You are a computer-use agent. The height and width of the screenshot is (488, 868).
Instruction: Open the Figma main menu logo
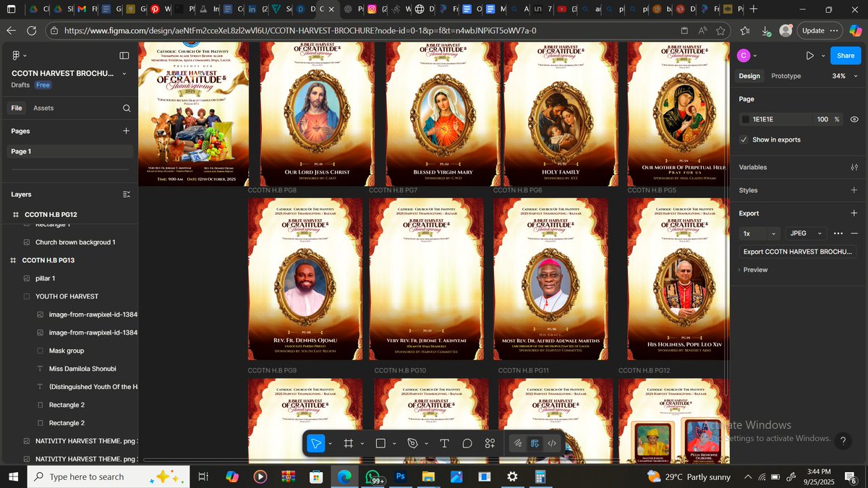click(x=16, y=56)
